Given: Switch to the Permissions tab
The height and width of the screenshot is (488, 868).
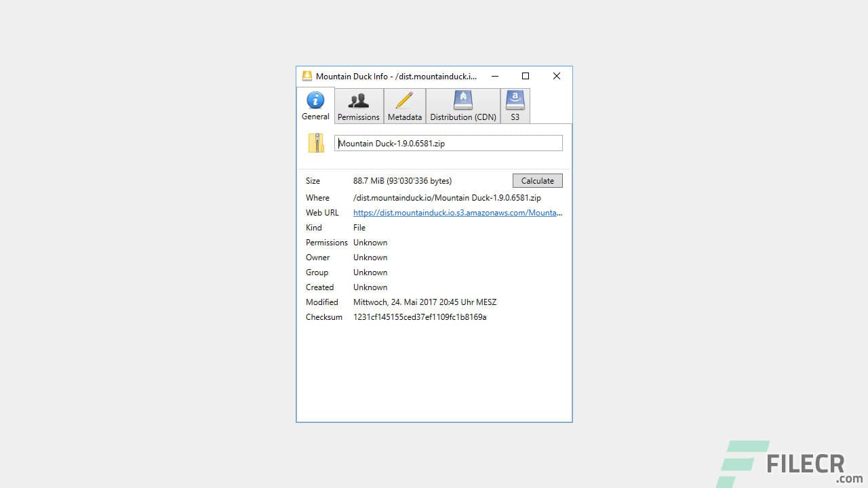Looking at the screenshot, I should pyautogui.click(x=358, y=106).
